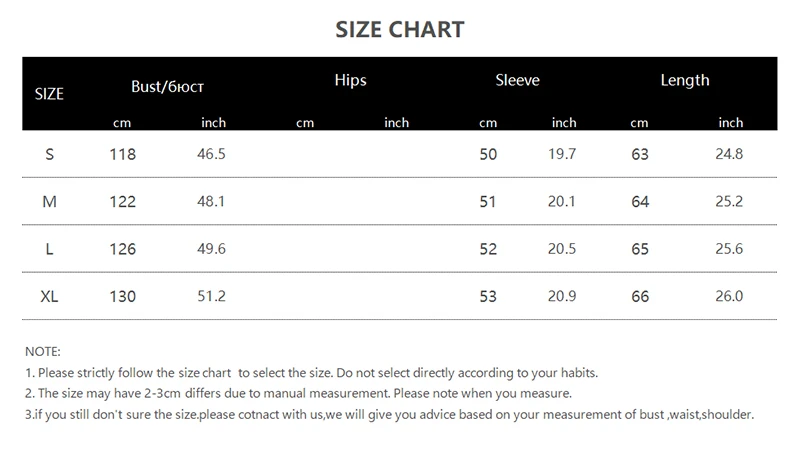Click the L size row label

(49, 249)
